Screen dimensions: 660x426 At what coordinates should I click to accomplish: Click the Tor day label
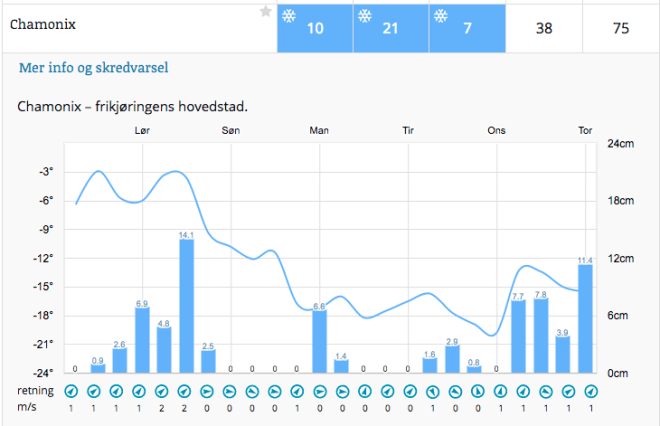585,130
